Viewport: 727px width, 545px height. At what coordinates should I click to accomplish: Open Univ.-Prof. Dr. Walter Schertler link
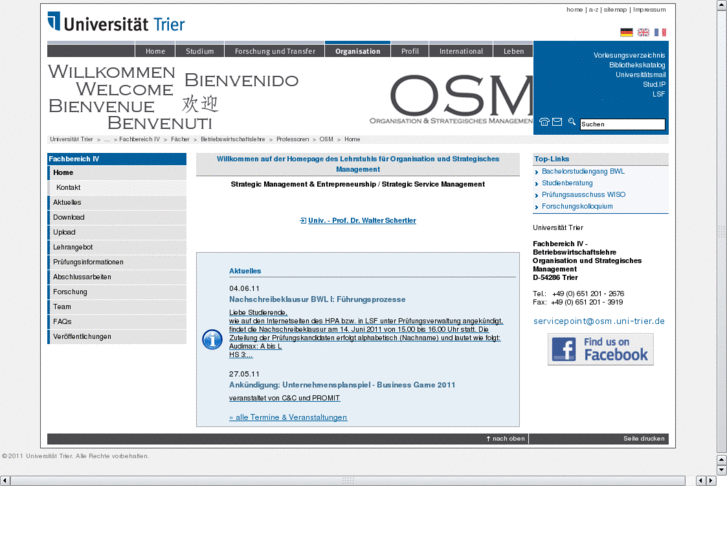(x=362, y=221)
